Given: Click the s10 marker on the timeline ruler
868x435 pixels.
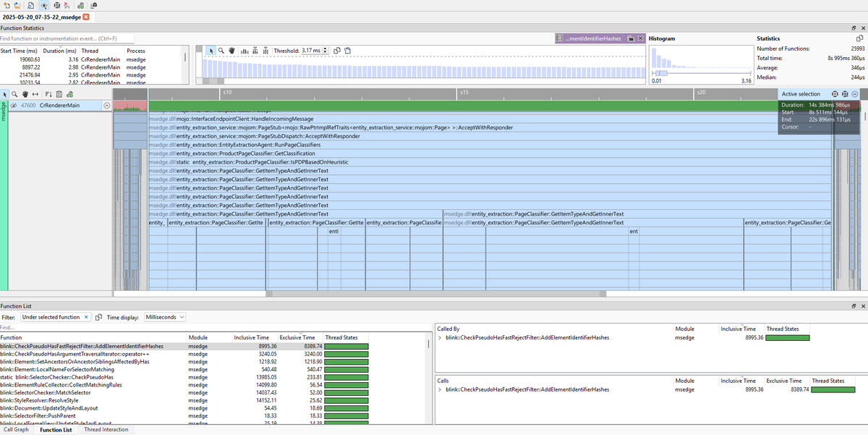Looking at the screenshot, I should tap(226, 93).
